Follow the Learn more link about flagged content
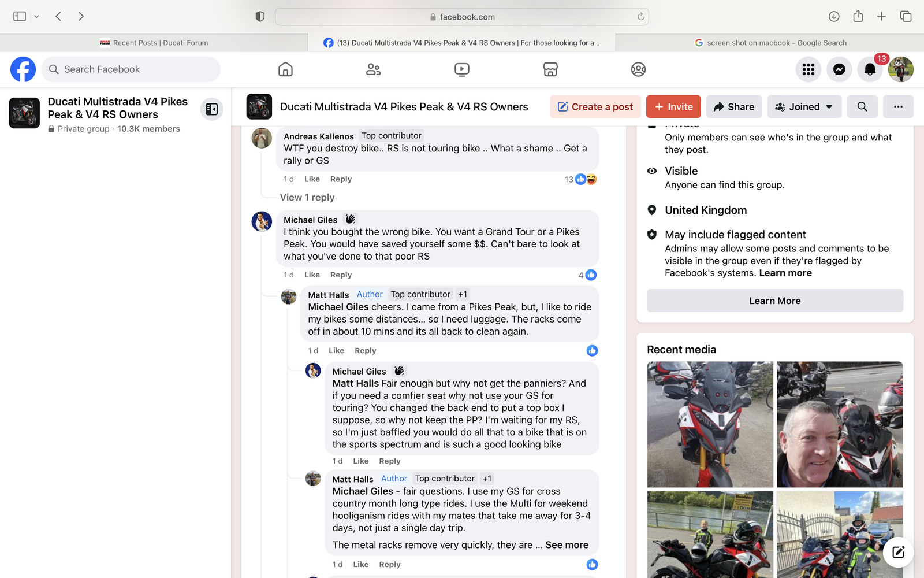The height and width of the screenshot is (578, 924). coord(785,273)
